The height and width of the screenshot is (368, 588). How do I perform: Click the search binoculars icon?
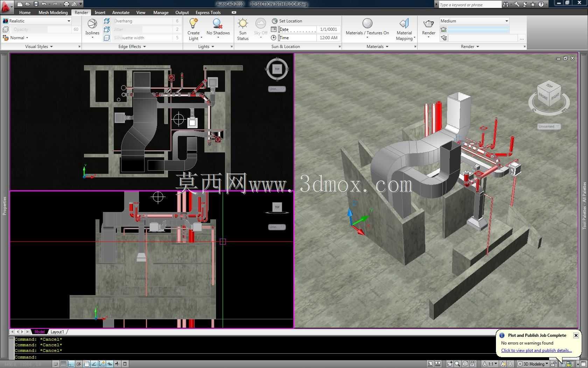(506, 4)
